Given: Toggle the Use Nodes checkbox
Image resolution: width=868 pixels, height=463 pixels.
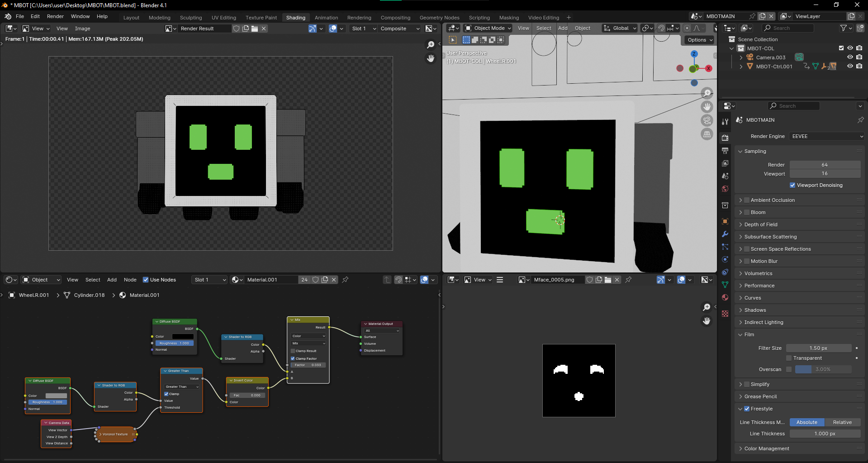Looking at the screenshot, I should tap(146, 280).
